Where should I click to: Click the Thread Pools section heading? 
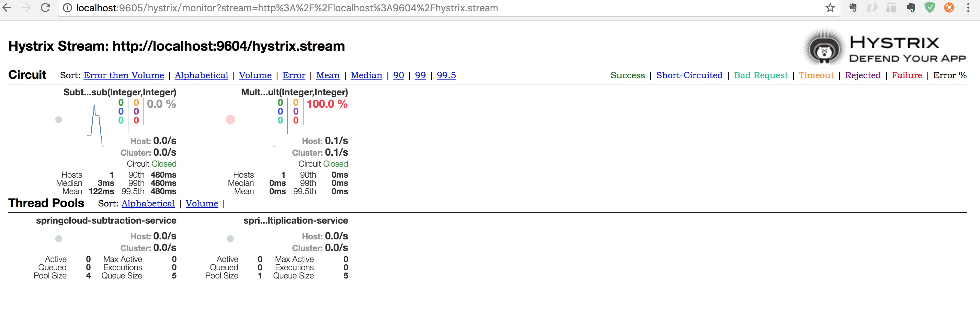pos(46,203)
